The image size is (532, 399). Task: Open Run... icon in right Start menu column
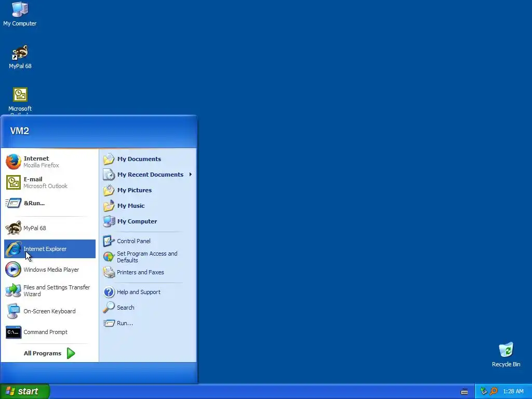(109, 323)
